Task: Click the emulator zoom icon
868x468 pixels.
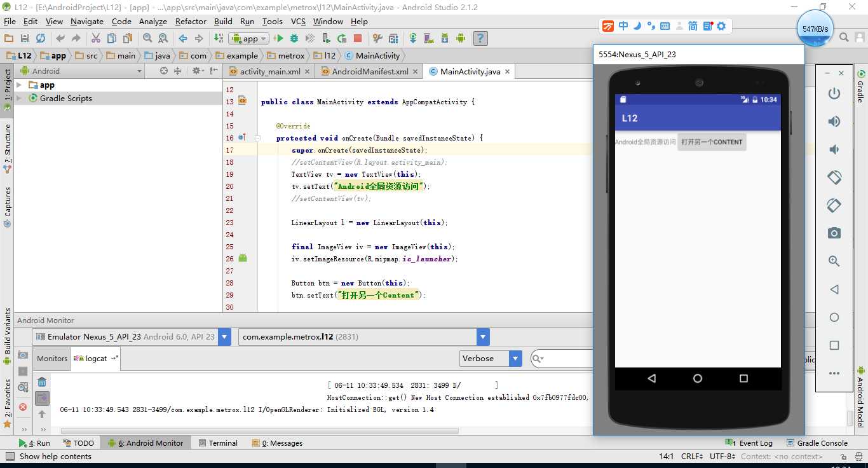Action: (834, 261)
